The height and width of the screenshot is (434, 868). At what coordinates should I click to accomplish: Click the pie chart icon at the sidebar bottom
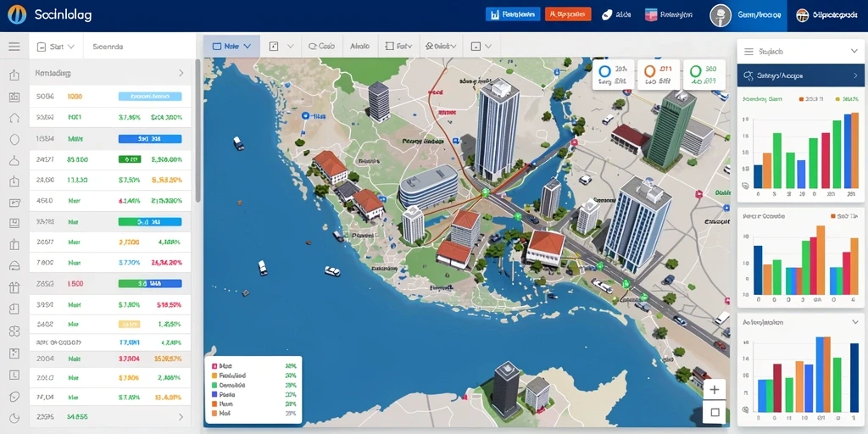click(15, 418)
